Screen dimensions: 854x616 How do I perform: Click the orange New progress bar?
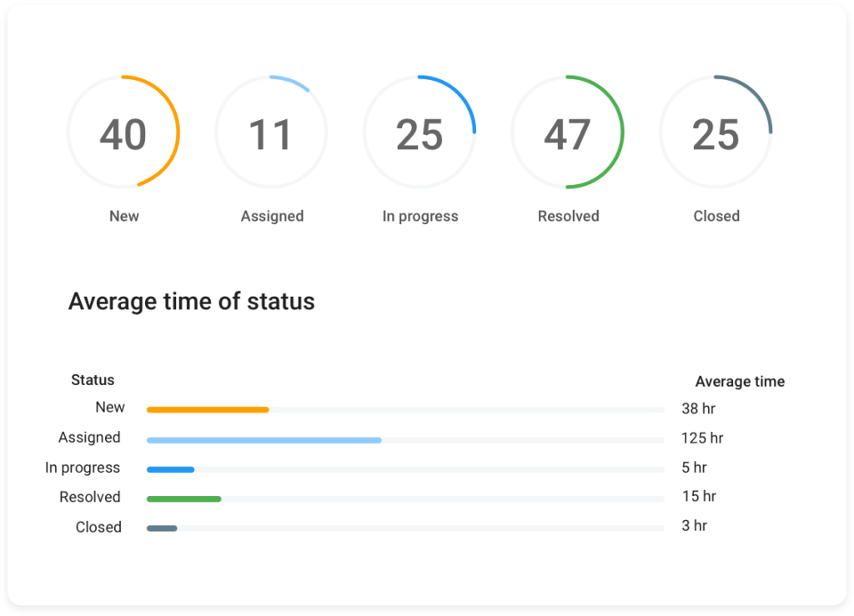click(x=208, y=409)
